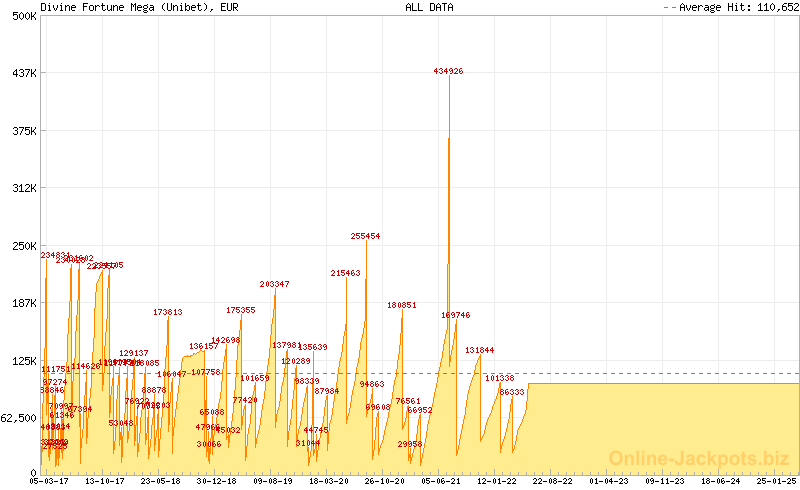The image size is (800, 490).
Task: Click the 05-06-21 x-axis date
Action: click(441, 481)
